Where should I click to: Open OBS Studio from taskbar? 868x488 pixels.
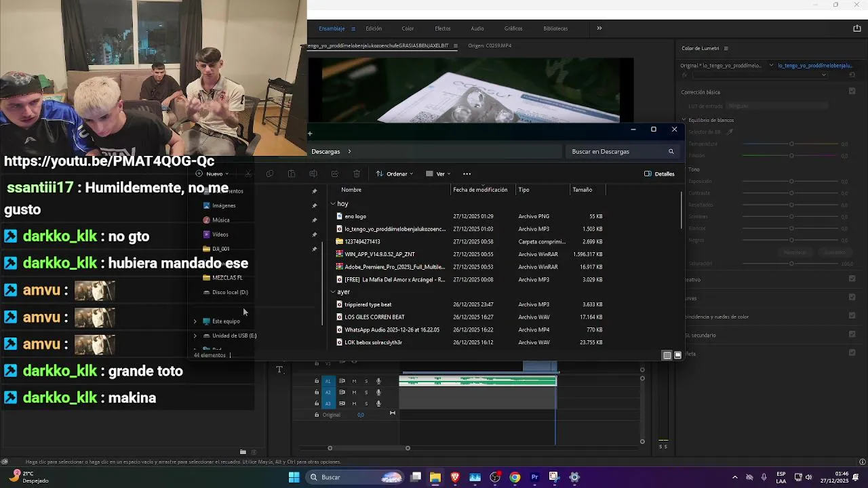click(x=495, y=477)
